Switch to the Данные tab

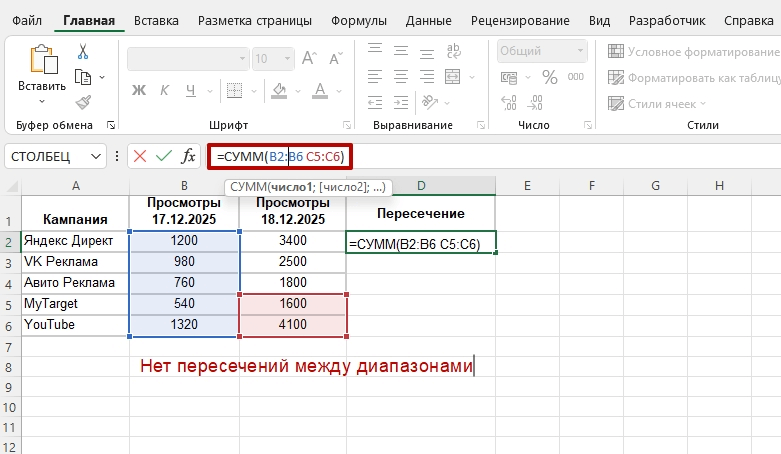[429, 20]
